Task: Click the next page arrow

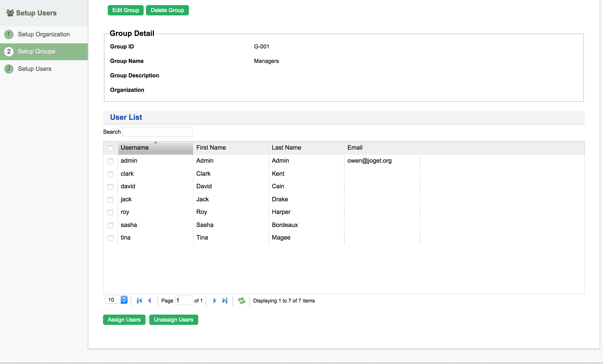Action: tap(215, 300)
